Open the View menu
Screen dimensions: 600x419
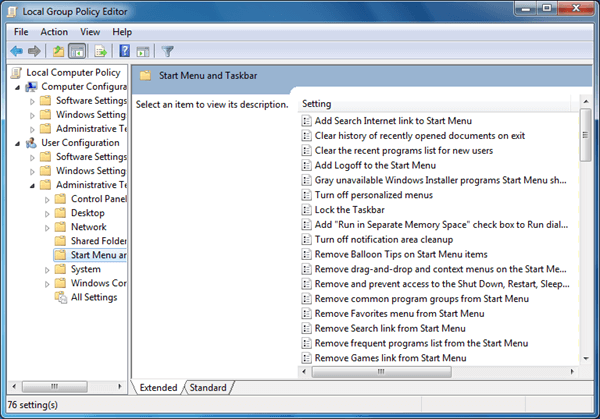coord(89,32)
